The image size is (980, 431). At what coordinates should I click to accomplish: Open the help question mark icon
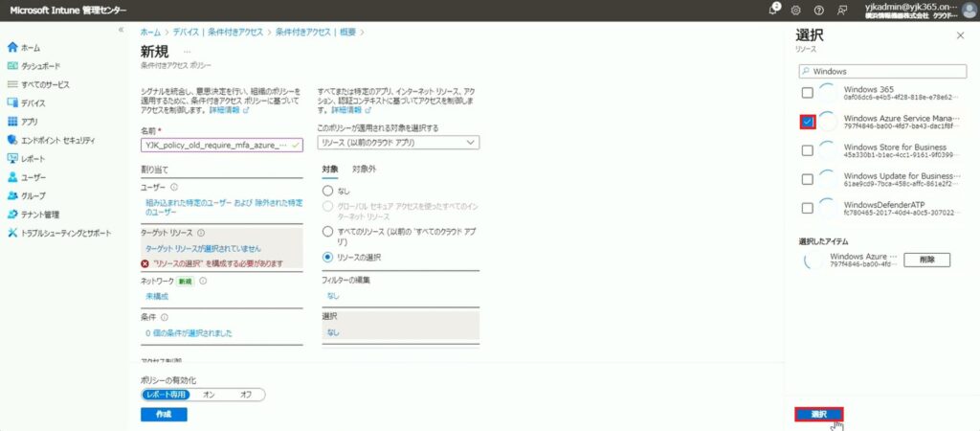coord(819,10)
